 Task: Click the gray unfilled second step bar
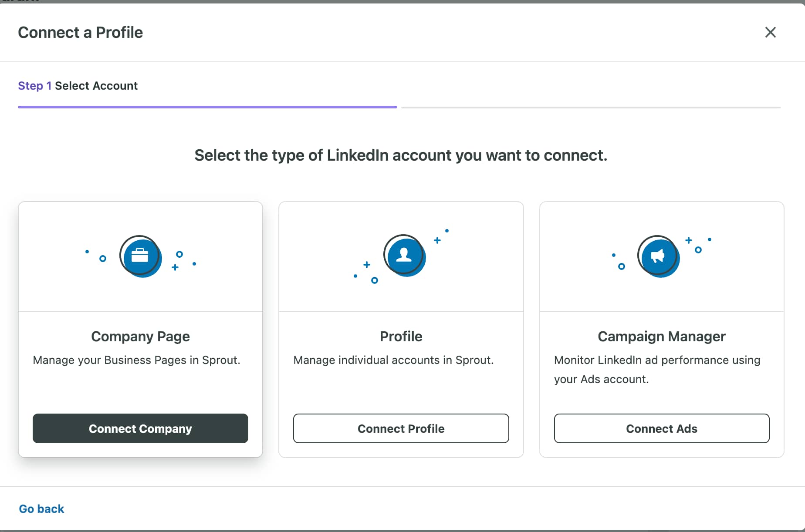pos(591,107)
